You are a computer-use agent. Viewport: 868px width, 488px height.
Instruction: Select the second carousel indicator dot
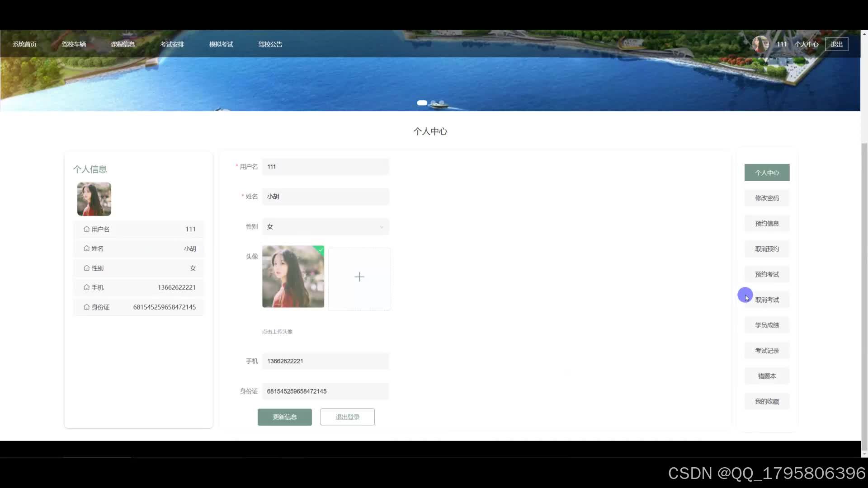433,103
